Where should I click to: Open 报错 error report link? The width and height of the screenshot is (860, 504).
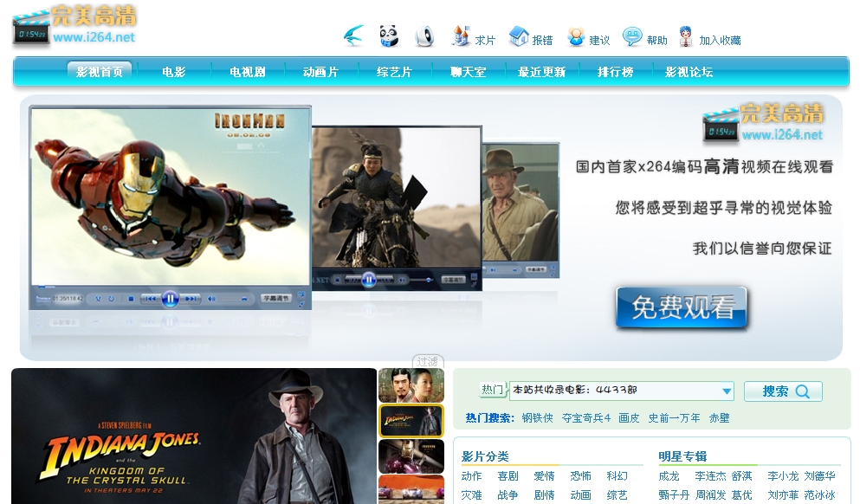coord(530,37)
